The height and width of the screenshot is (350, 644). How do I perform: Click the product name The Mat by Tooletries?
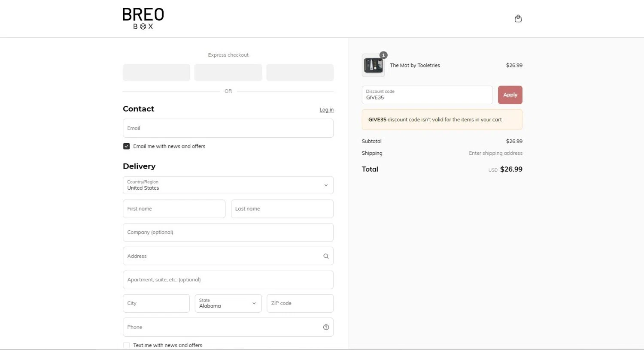(x=415, y=66)
